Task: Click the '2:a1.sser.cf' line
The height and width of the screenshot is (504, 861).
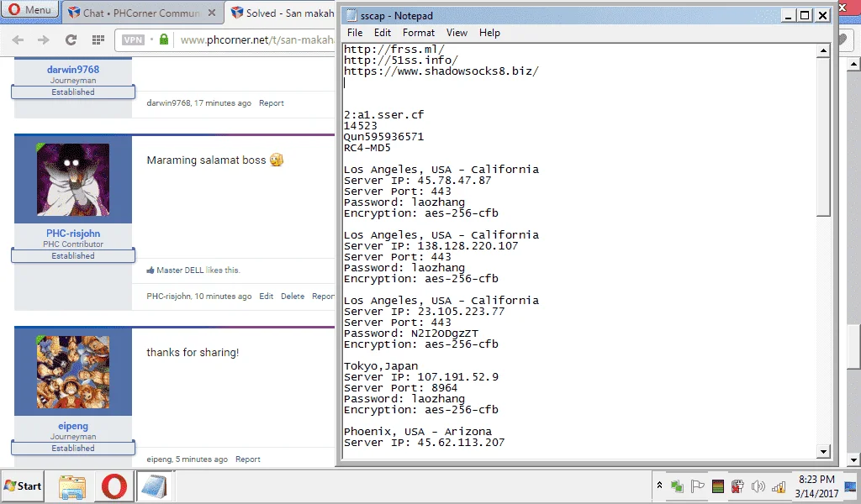Action: (383, 114)
